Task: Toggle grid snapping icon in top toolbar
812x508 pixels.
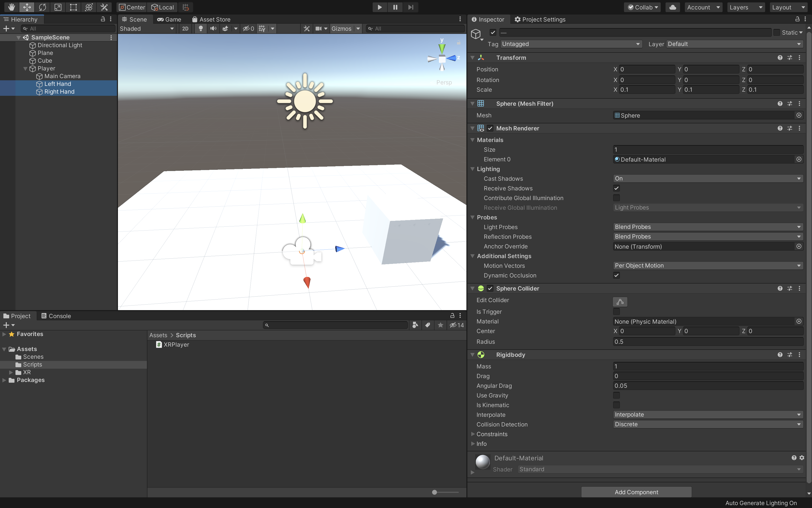Action: click(186, 7)
